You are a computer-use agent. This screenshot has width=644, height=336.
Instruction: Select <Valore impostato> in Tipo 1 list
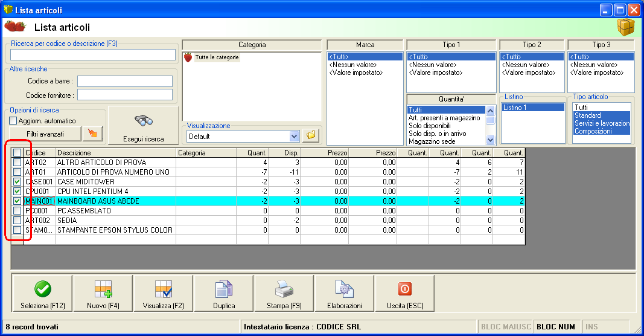(x=451, y=73)
